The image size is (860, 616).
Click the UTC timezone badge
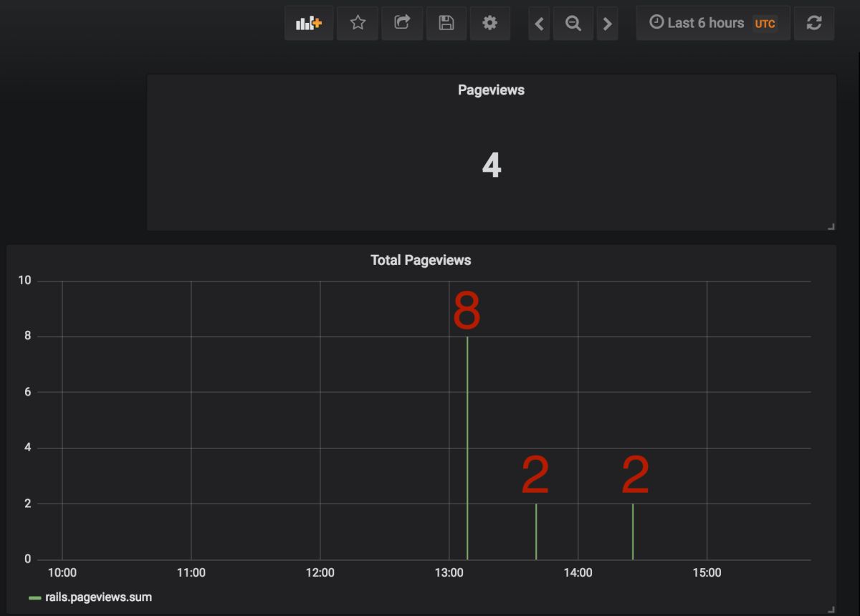point(765,24)
